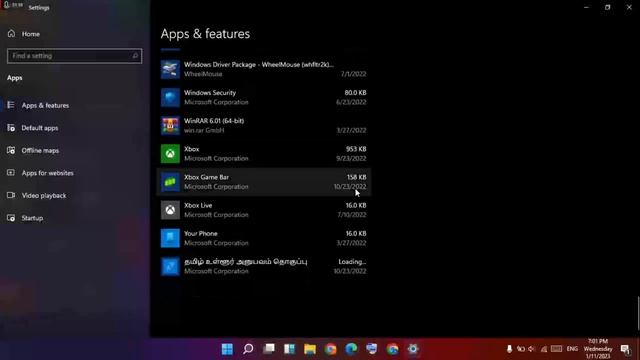
Task: Click the microphone tray icon
Action: click(x=509, y=349)
